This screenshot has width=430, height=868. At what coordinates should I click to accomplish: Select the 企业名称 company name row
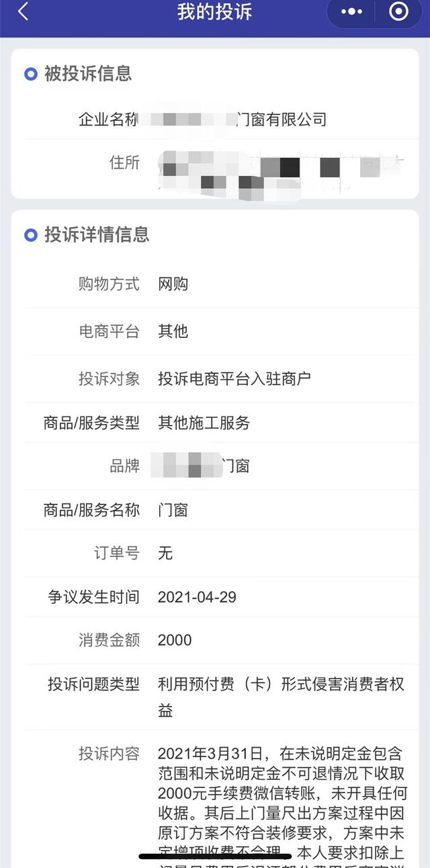[215, 120]
